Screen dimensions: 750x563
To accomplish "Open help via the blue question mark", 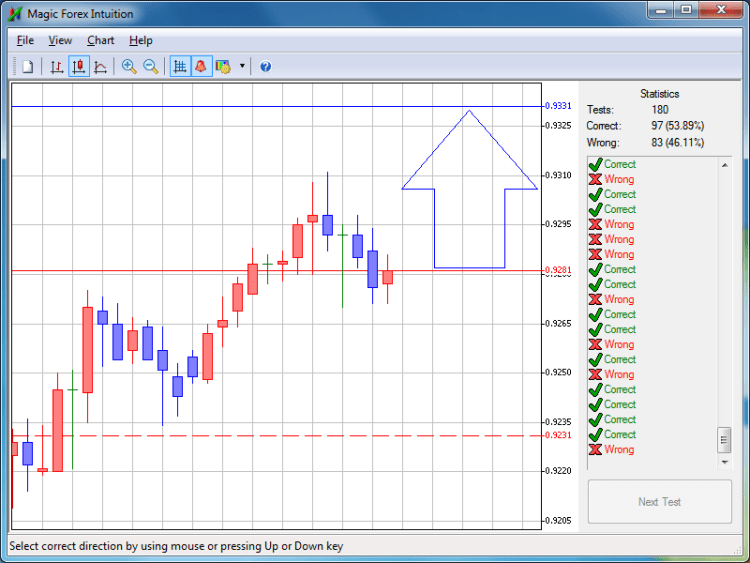I will 265,66.
